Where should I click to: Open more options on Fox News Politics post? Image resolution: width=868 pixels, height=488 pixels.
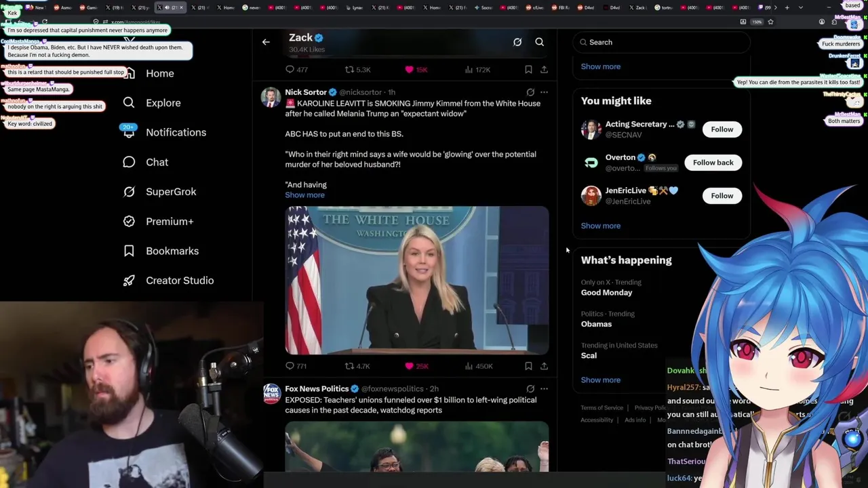(544, 389)
